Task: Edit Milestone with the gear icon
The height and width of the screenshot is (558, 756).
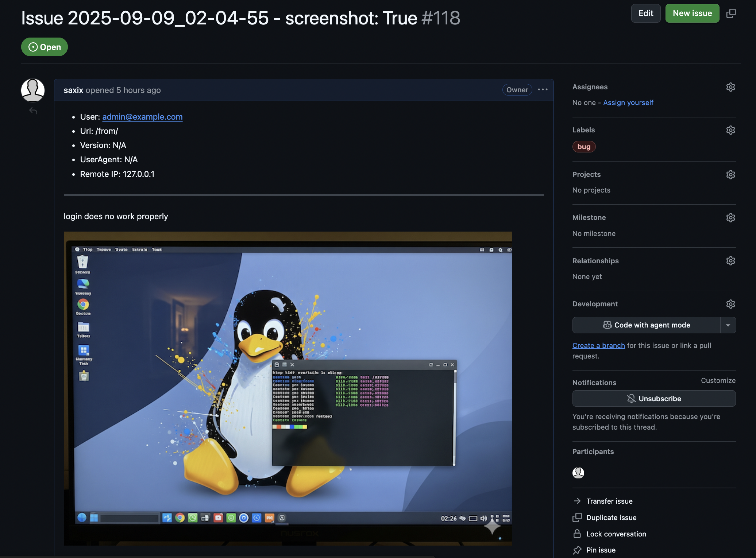Action: (730, 218)
